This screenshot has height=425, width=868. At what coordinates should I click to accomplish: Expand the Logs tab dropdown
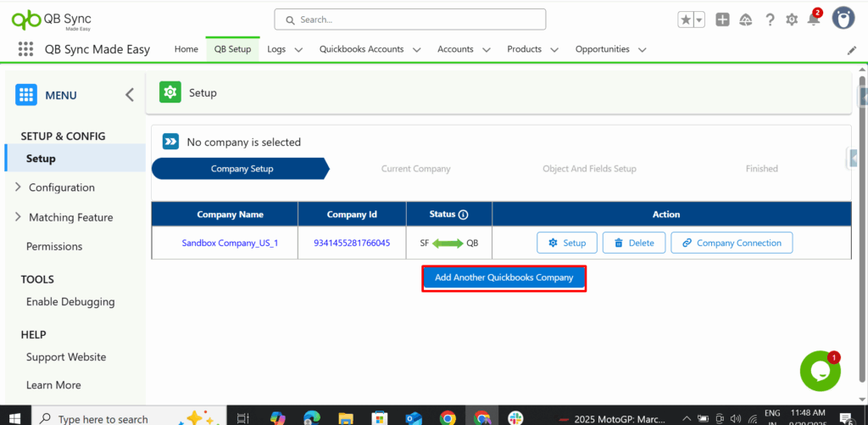click(298, 50)
